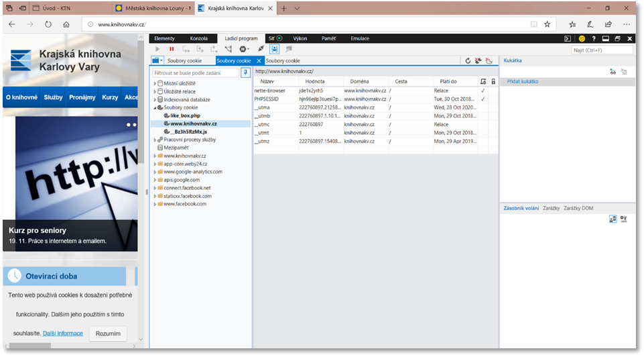Switch to Městská knihovna Louny browser tab
The image size is (644, 355).
[x=153, y=8]
